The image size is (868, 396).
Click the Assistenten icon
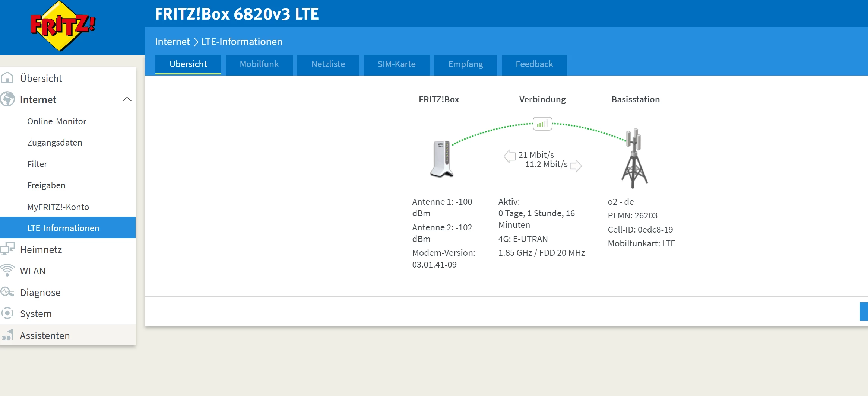pyautogui.click(x=7, y=335)
